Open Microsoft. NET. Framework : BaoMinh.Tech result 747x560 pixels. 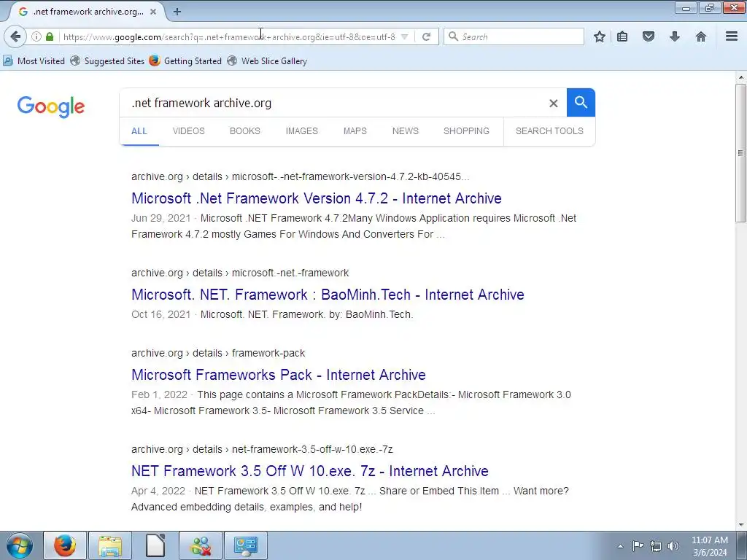pyautogui.click(x=328, y=295)
